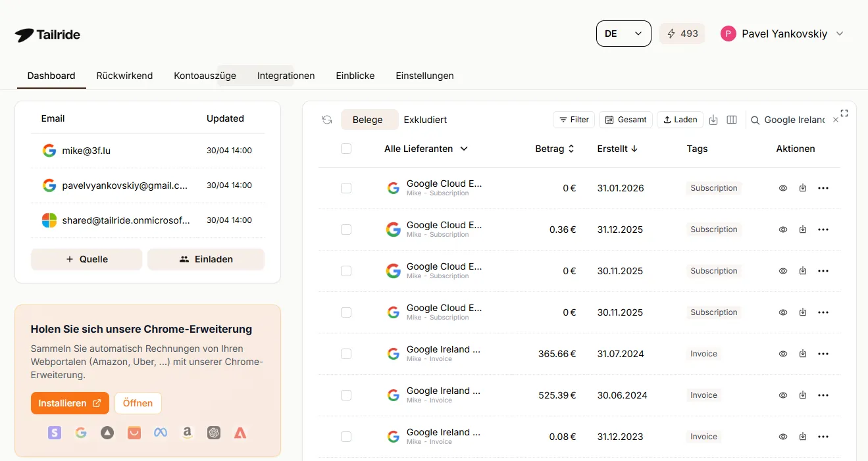
Task: Check the box for the 0.36 € receipt
Action: (346, 230)
